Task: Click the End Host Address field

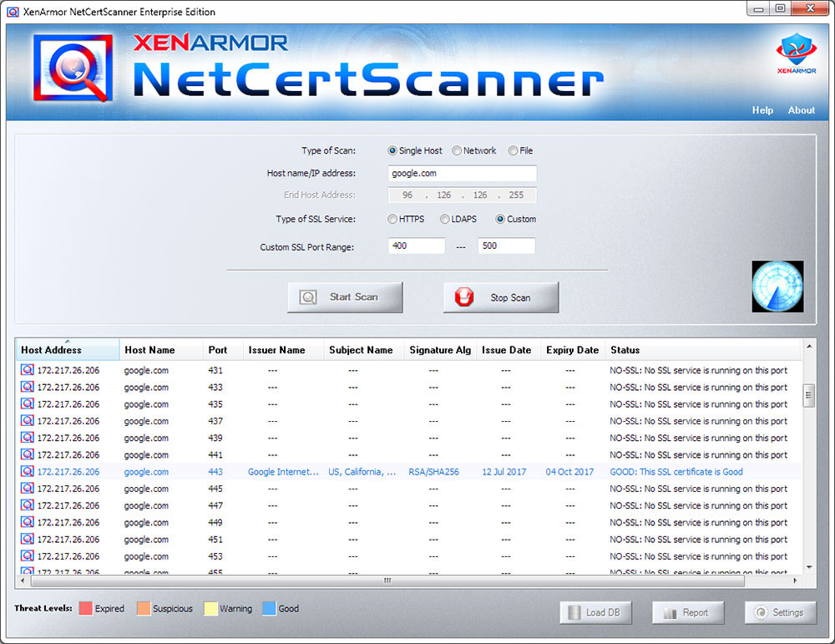Action: [x=463, y=195]
